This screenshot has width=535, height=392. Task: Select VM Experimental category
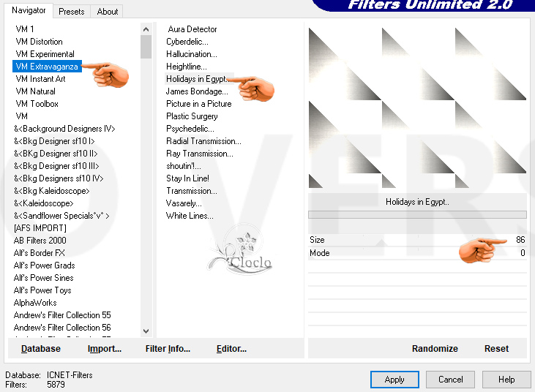(x=45, y=54)
